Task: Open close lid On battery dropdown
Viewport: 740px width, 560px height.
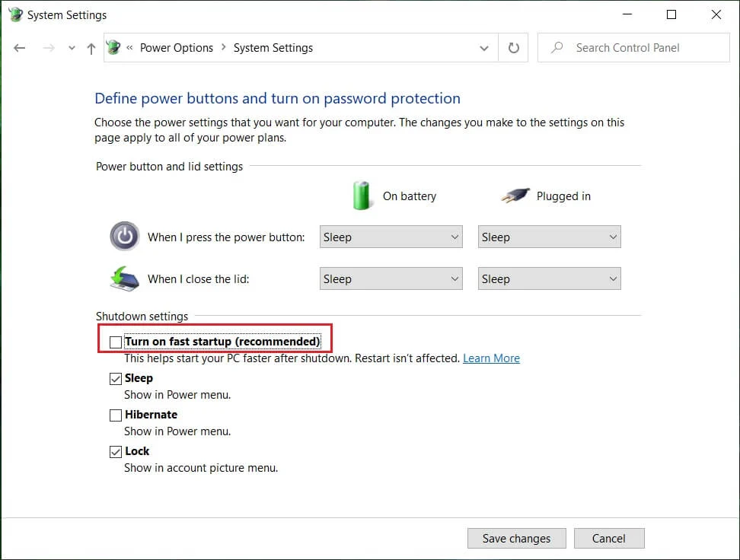Action: (x=391, y=279)
